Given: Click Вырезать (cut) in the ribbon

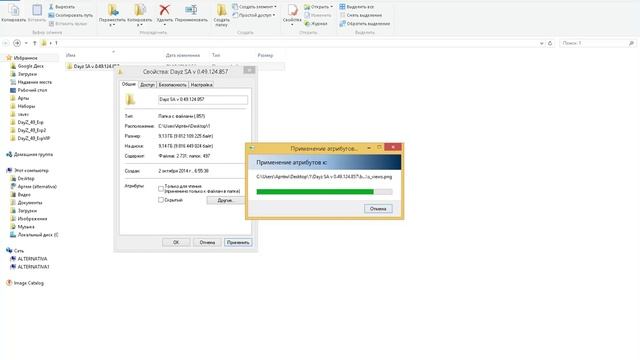Looking at the screenshot, I should tap(62, 7).
